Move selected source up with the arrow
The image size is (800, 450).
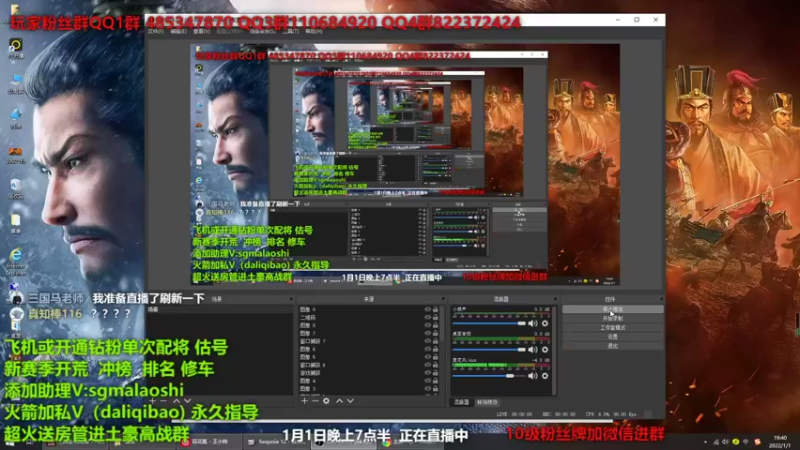click(339, 401)
